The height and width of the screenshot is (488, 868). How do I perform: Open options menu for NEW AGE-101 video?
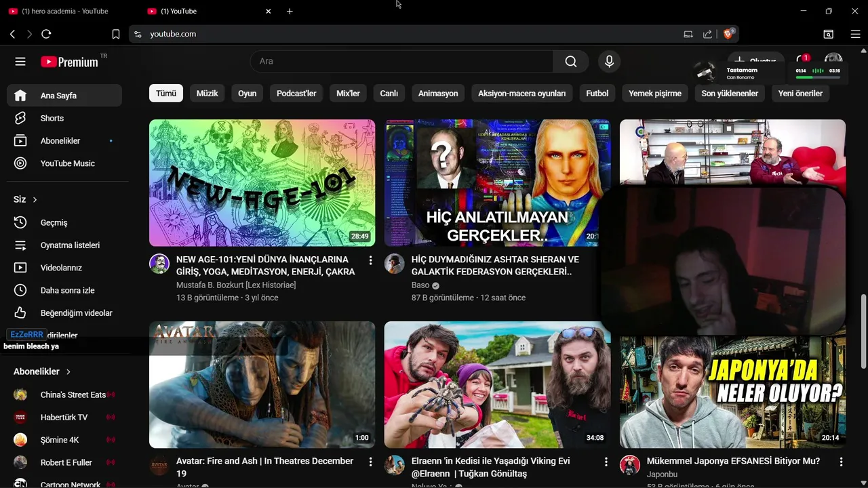pyautogui.click(x=370, y=260)
